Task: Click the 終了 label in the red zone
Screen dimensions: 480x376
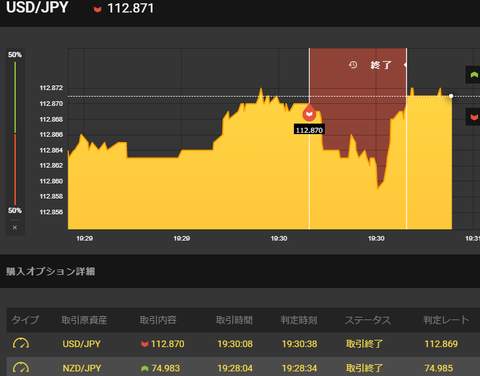Action: (x=381, y=65)
